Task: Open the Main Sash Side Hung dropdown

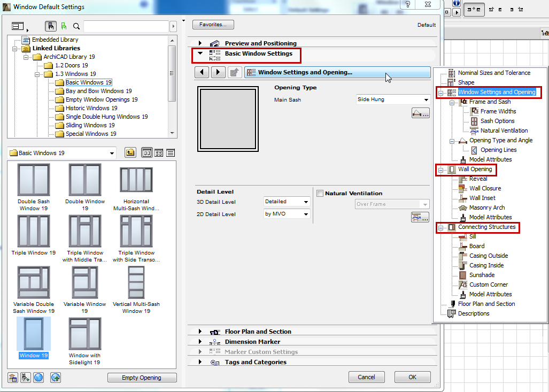Action: coord(392,99)
